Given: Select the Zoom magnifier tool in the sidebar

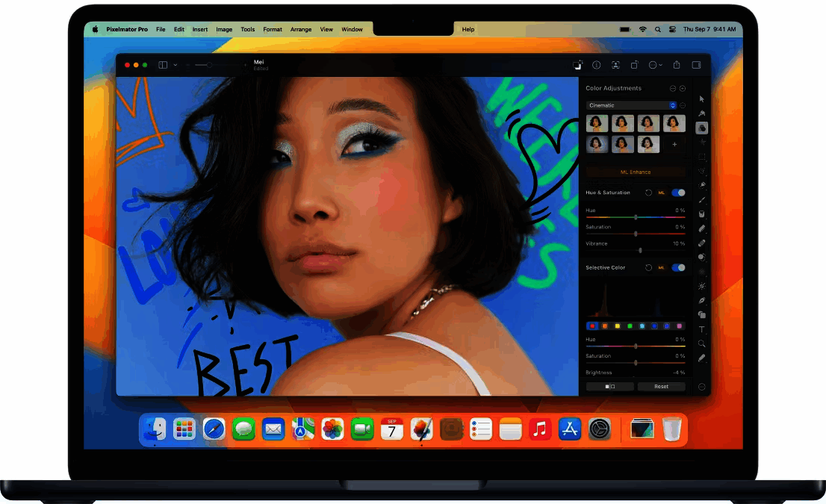Looking at the screenshot, I should click(701, 343).
